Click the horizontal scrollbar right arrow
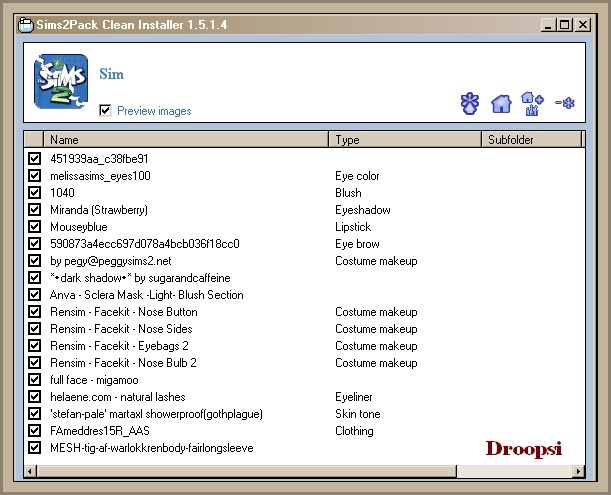611x495 pixels. pos(579,471)
